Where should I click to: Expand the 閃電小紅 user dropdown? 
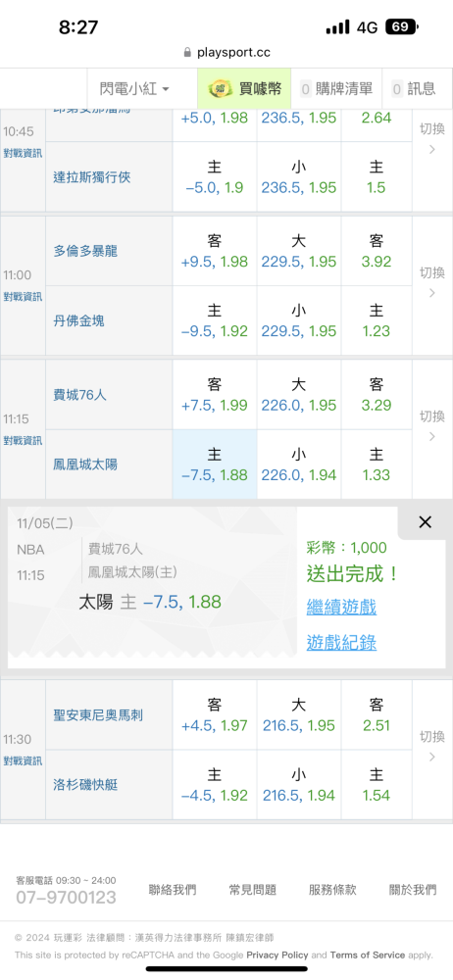point(134,89)
